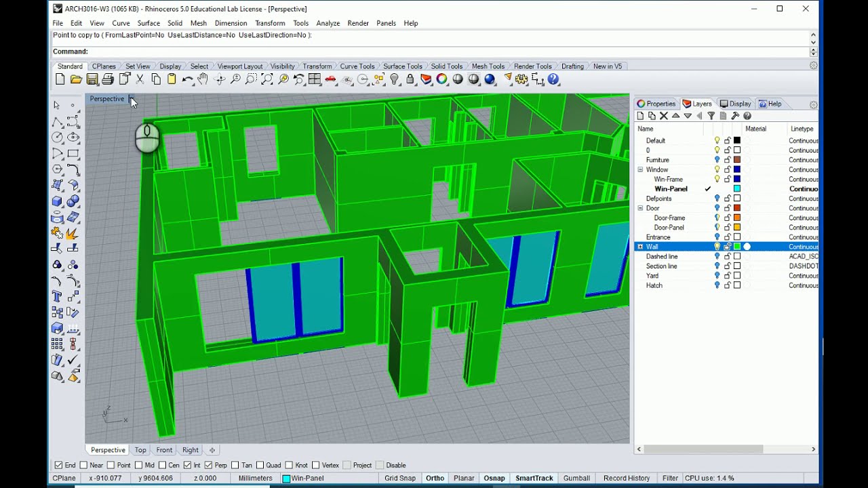
Task: Toggle the SmartTrack status button
Action: (x=534, y=479)
